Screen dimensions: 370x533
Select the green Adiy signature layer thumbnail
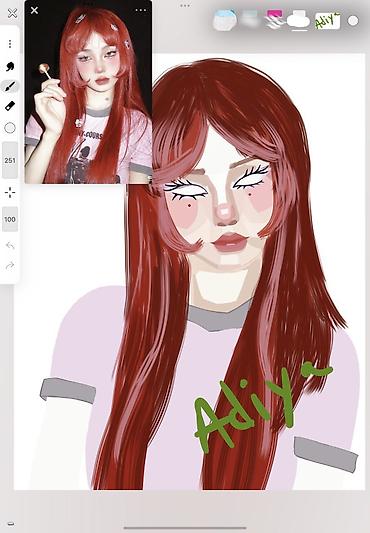coord(327,20)
